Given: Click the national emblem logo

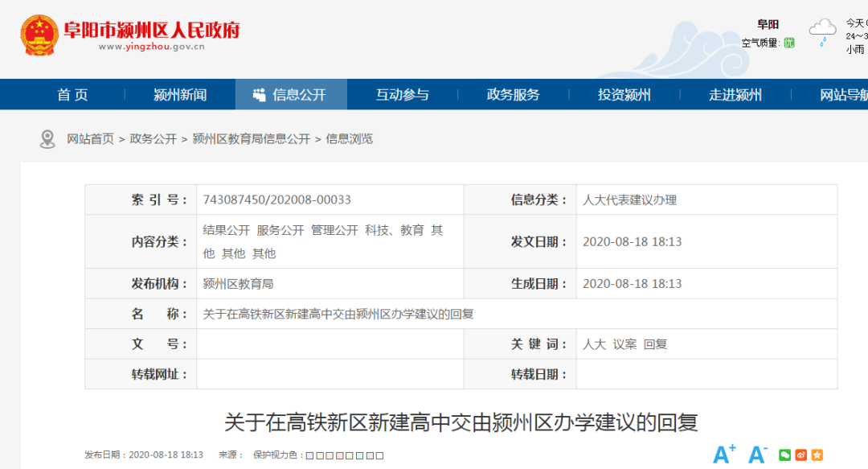Looking at the screenshot, I should click(x=39, y=35).
